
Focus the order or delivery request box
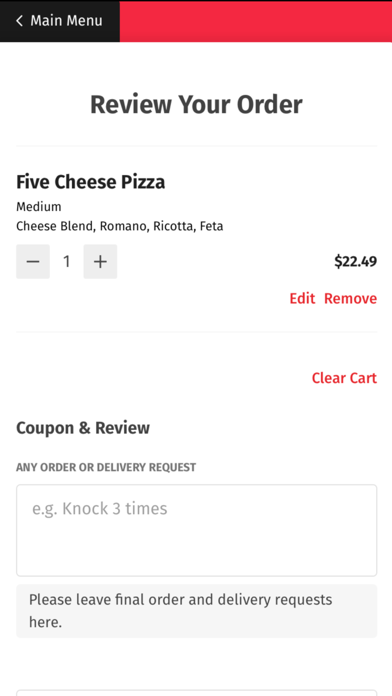197,530
